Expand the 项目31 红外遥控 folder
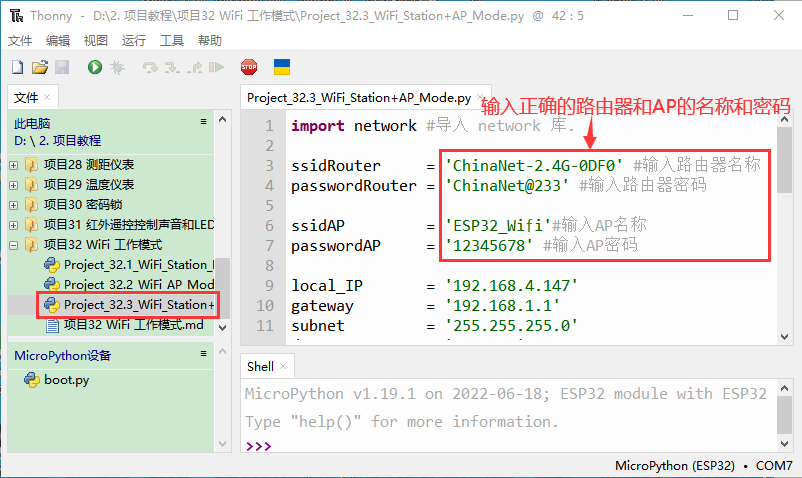 pos(14,225)
